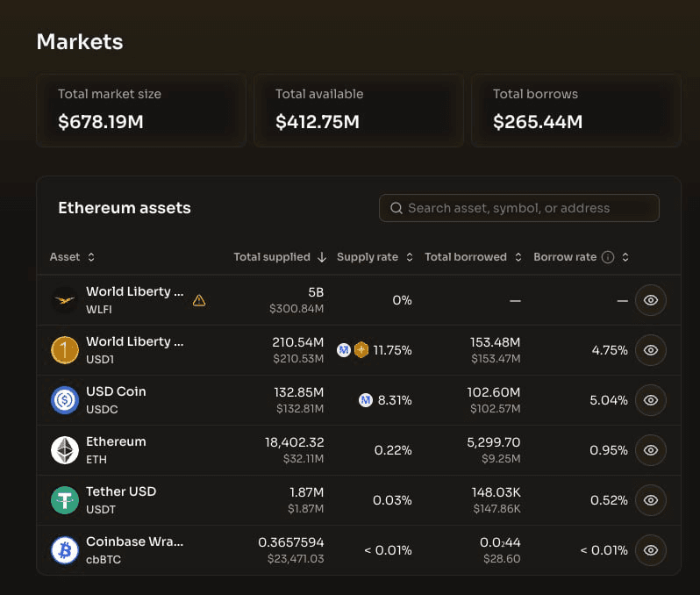Click the $28.60 cbBTC borrowed amount
The width and height of the screenshot is (700, 595).
tap(503, 559)
